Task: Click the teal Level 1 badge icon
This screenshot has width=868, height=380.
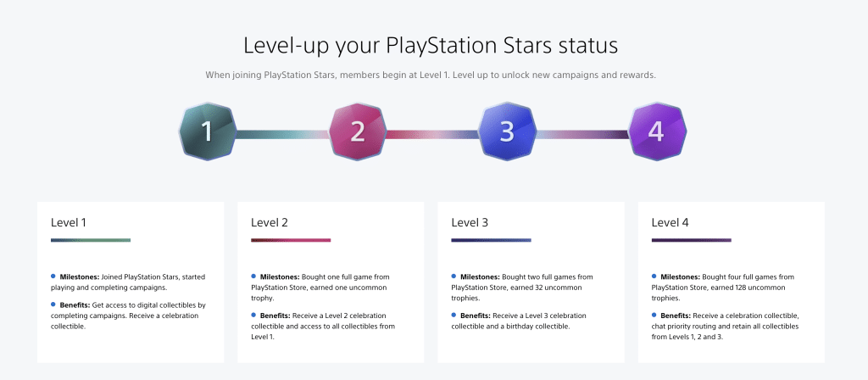Action: point(208,131)
